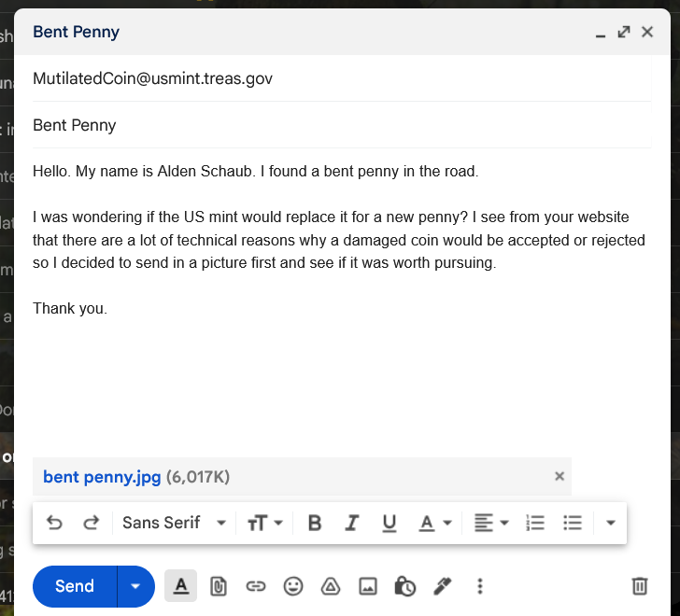Apply bulleted list formatting
The width and height of the screenshot is (680, 616).
tap(573, 523)
